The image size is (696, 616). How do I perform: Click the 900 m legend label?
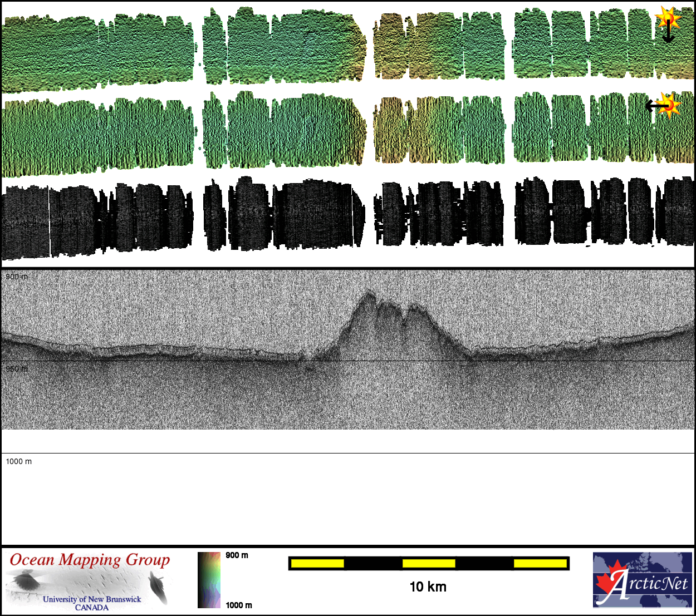[x=237, y=555]
